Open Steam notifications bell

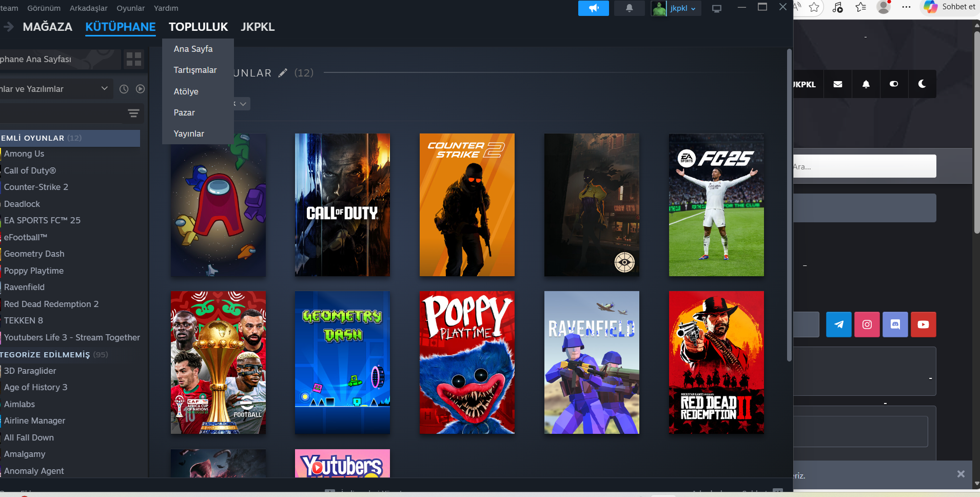click(629, 8)
